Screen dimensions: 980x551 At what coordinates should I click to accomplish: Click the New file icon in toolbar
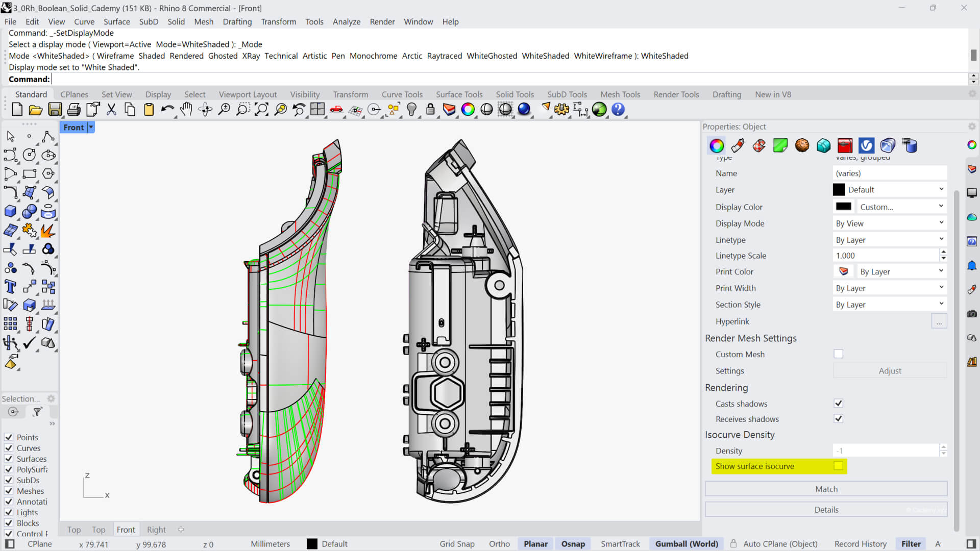pos(17,109)
